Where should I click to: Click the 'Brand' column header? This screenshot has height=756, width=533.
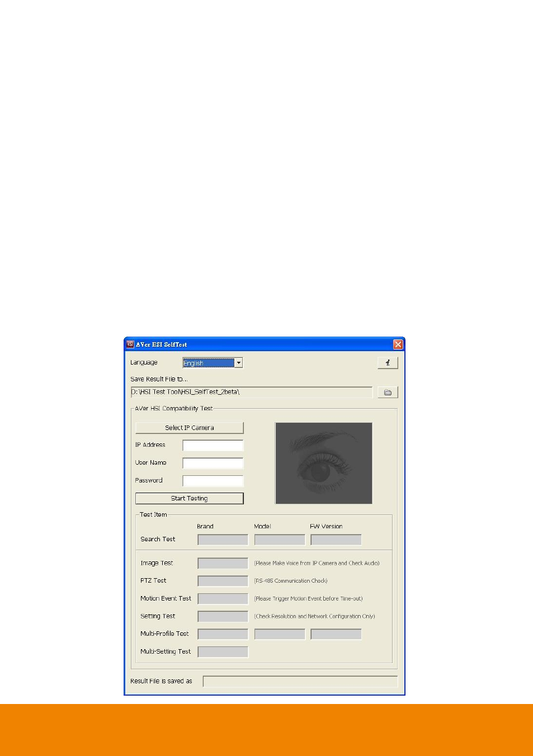click(x=205, y=526)
